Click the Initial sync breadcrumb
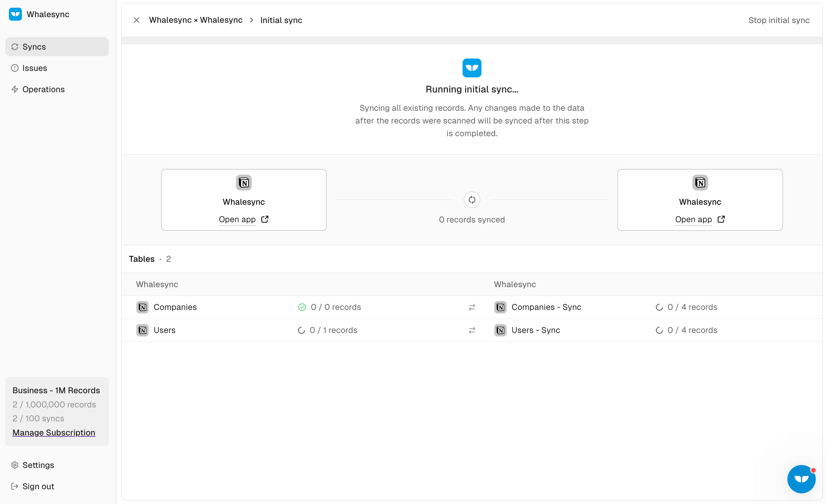The image size is (827, 504). [x=281, y=20]
